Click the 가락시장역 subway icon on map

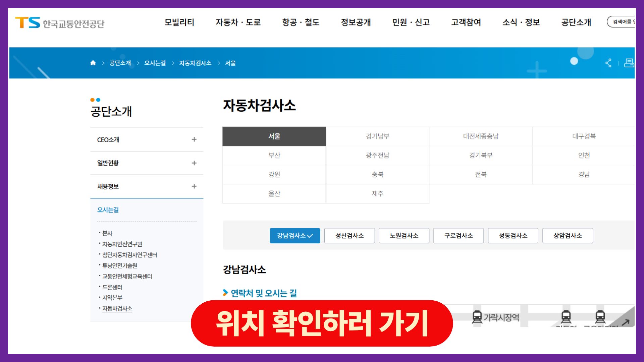(477, 317)
